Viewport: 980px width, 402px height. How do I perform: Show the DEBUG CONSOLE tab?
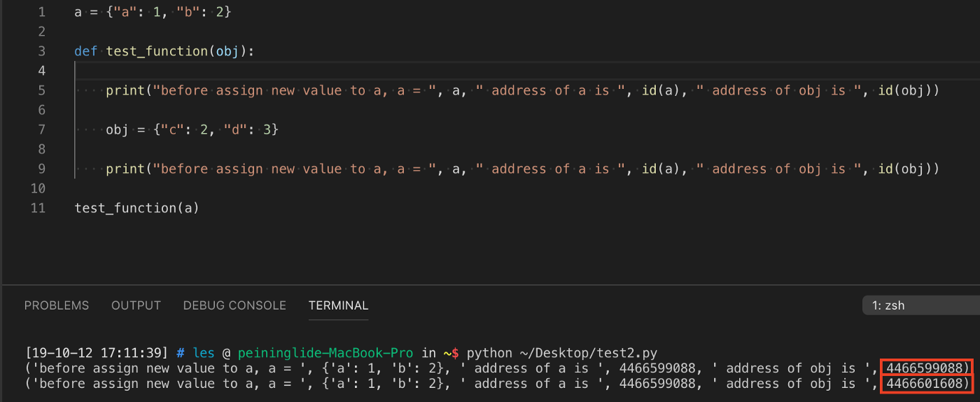(x=234, y=305)
